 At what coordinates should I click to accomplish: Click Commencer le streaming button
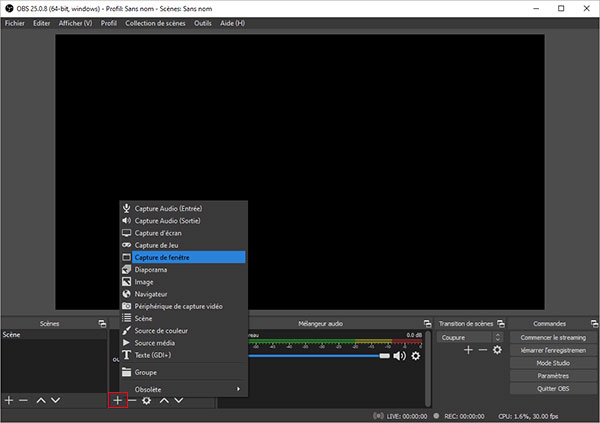coord(553,338)
